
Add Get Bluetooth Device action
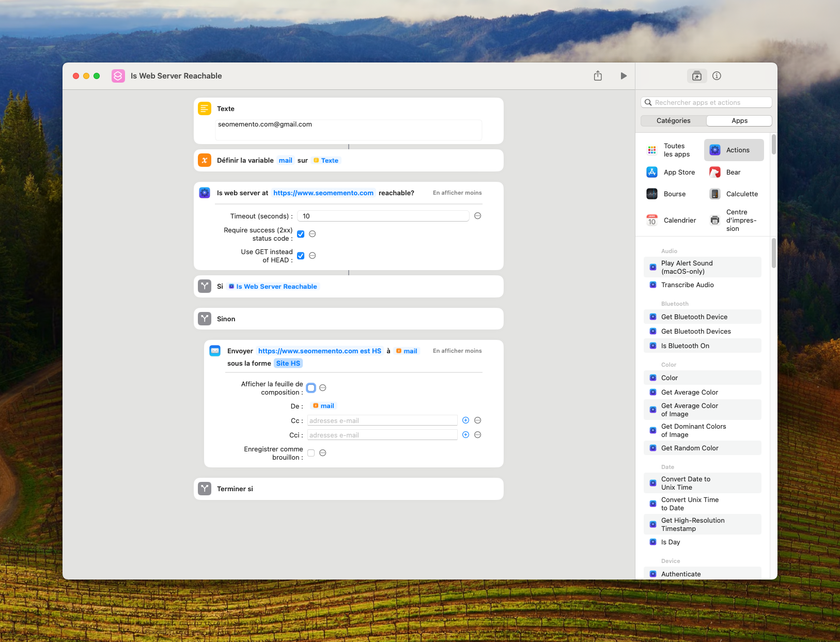pos(703,317)
